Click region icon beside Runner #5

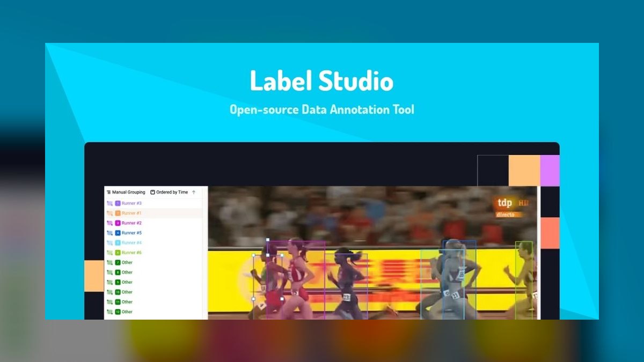(109, 233)
